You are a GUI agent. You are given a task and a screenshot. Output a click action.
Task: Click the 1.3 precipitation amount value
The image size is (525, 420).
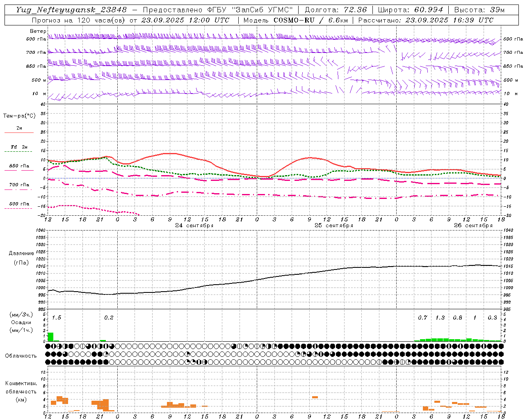440,317
